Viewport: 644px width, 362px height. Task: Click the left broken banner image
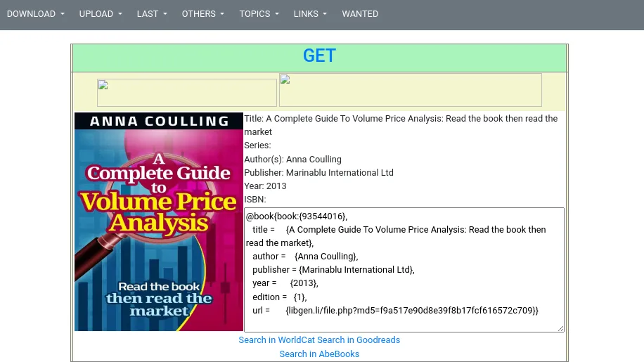point(187,93)
